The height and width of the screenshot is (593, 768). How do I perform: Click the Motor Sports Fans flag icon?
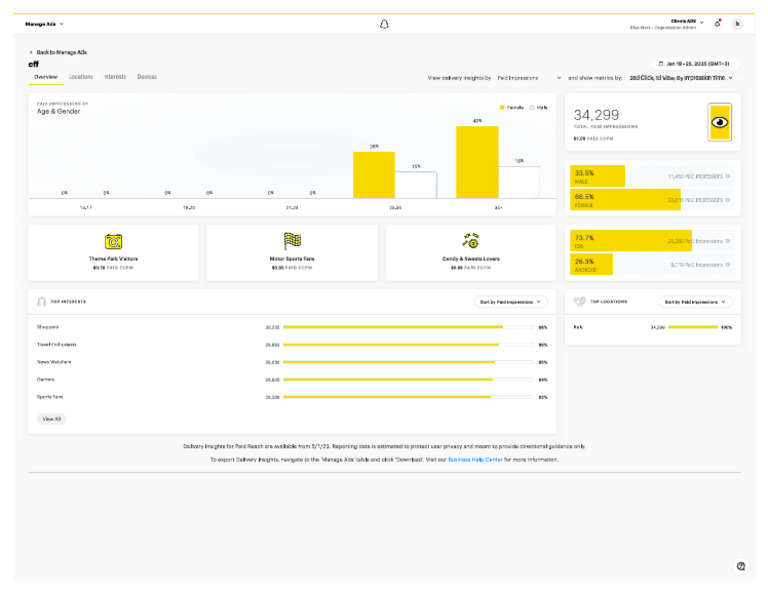(292, 241)
